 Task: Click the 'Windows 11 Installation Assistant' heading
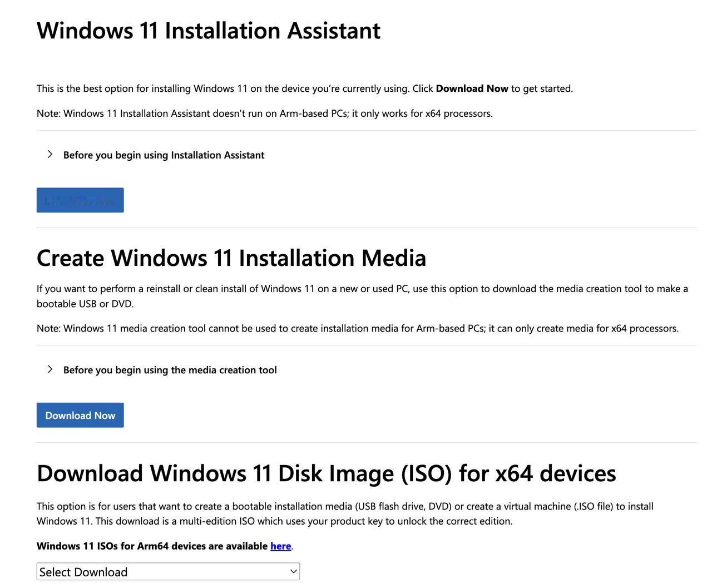[209, 31]
